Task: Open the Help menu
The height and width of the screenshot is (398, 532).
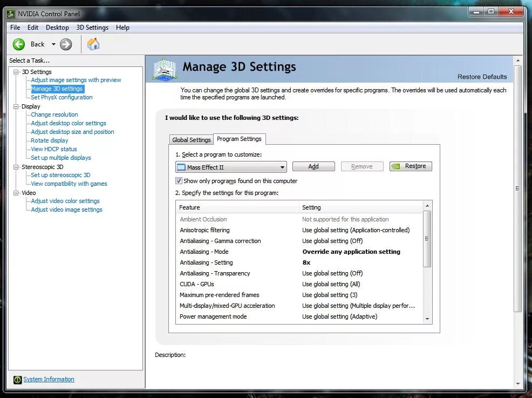Action: [122, 28]
